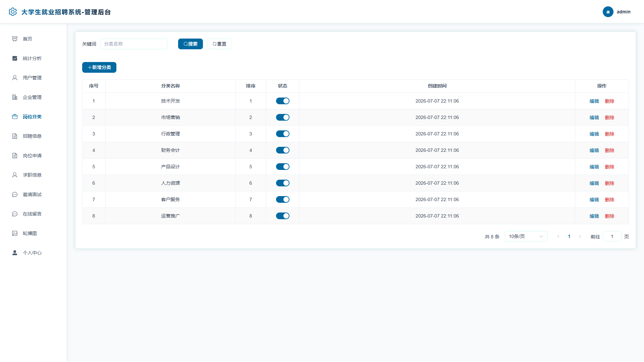Select the 用户管理 user icon
The height and width of the screenshot is (362, 644).
pos(15,78)
